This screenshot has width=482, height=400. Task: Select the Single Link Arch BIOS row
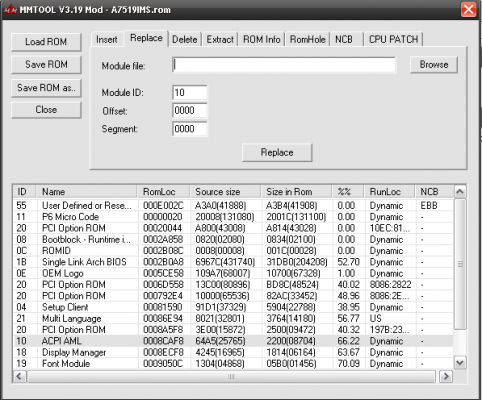pyautogui.click(x=233, y=262)
